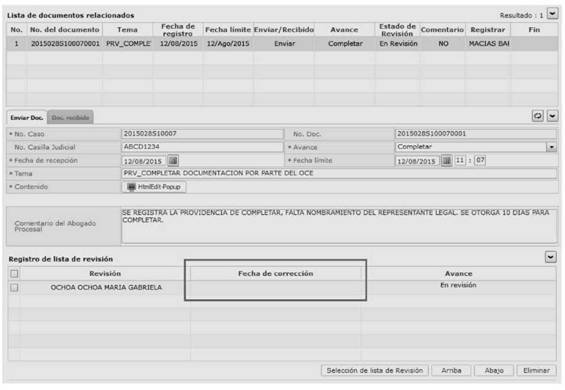Viewport: 565px width, 390px height.
Task: Open calendar picker for Fecha límite
Action: click(x=446, y=160)
